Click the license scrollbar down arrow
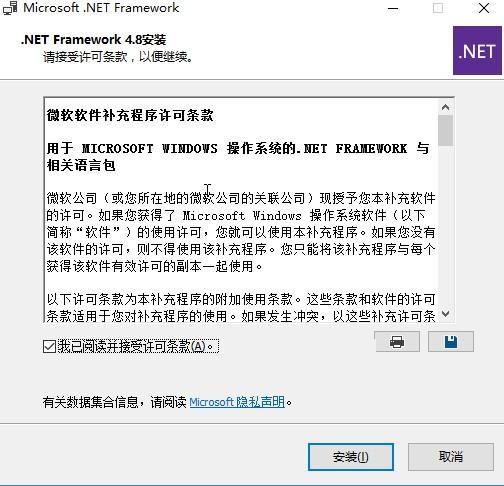This screenshot has height=486, width=504. [446, 314]
